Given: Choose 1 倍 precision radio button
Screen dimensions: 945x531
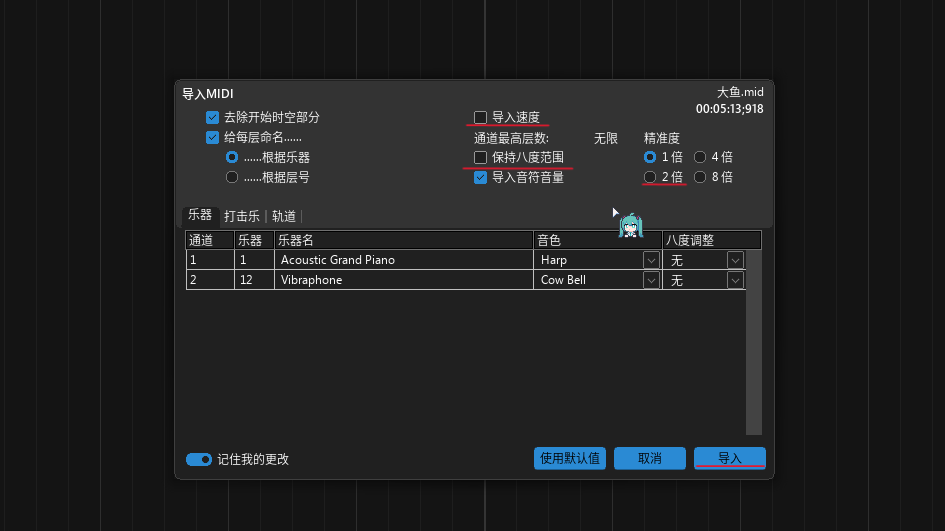Looking at the screenshot, I should (650, 157).
